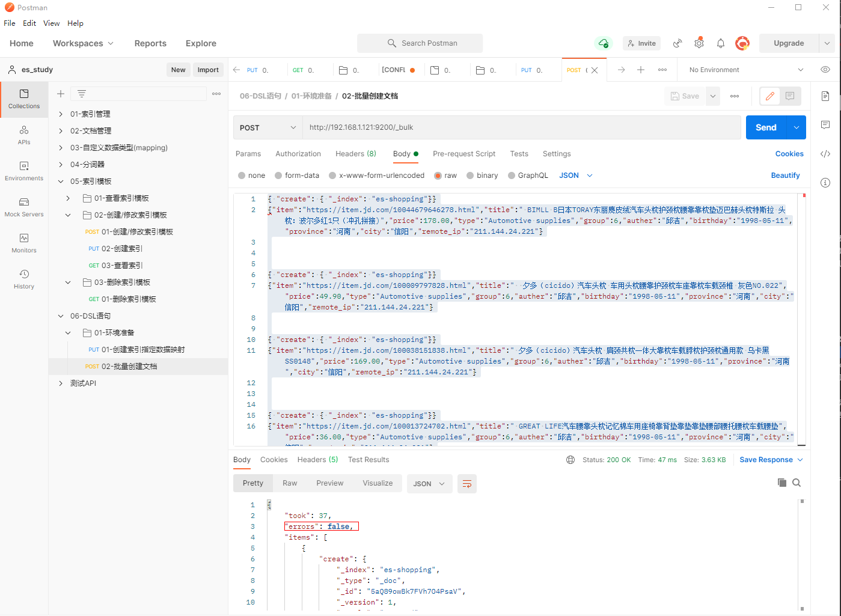
Task: Open the Mock Servers sidebar icon
Action: [x=24, y=207]
